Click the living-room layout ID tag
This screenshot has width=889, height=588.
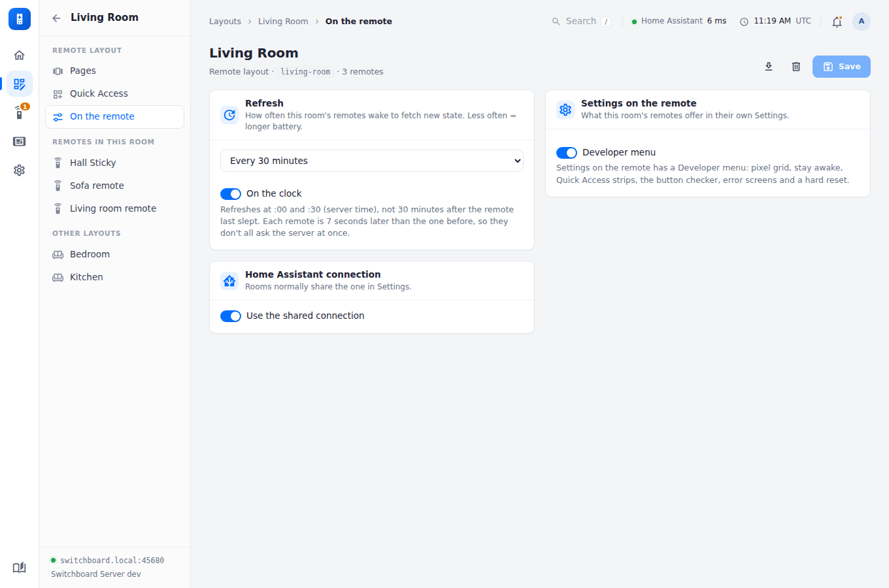click(305, 72)
